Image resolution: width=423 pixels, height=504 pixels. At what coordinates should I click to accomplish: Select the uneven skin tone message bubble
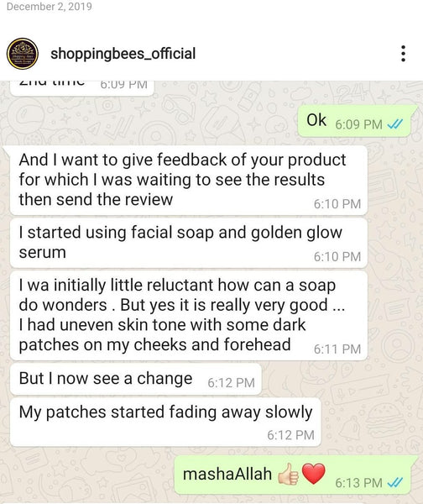click(189, 316)
